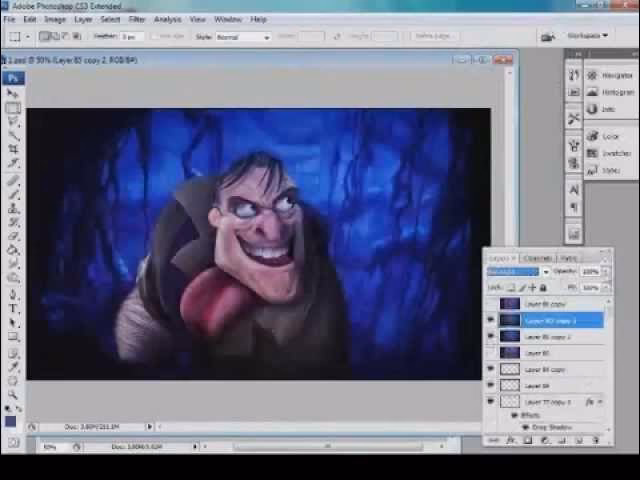Select the Eyedropper tool
The image size is (640, 480).
pyautogui.click(x=13, y=367)
